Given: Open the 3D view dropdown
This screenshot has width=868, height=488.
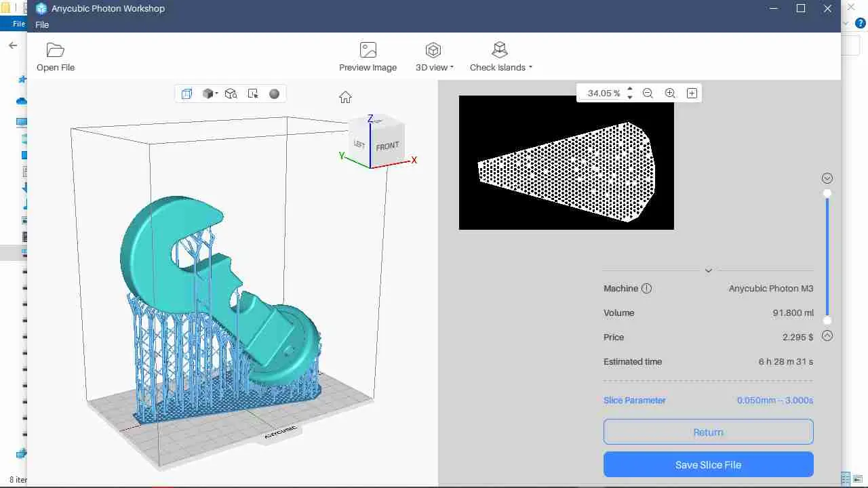Looking at the screenshot, I should pos(434,57).
